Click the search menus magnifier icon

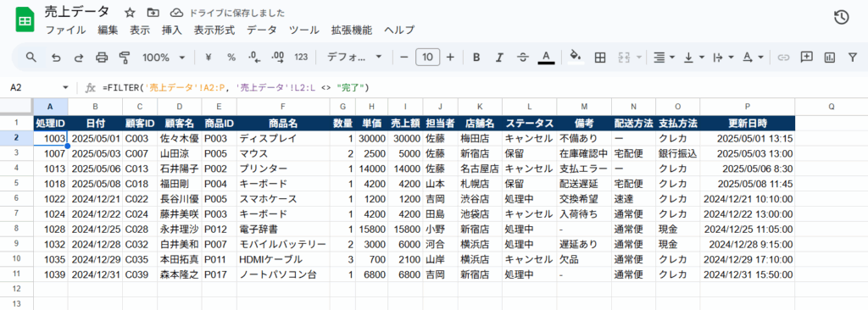31,57
